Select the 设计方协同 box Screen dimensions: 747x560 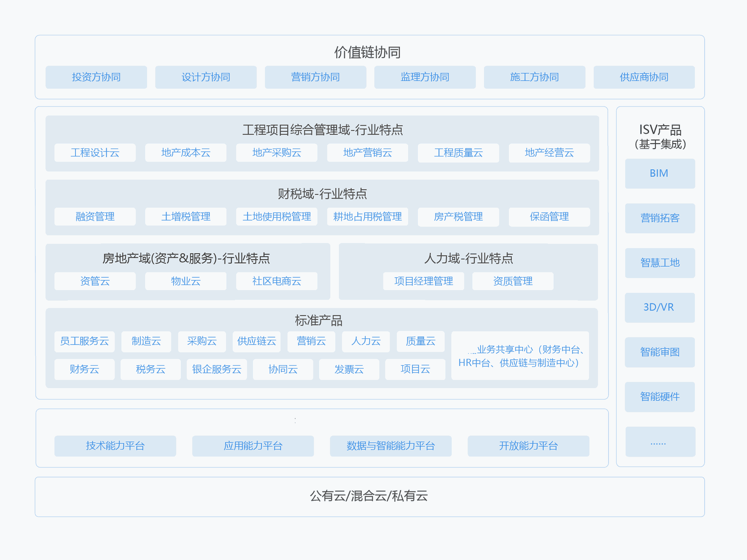click(x=206, y=77)
